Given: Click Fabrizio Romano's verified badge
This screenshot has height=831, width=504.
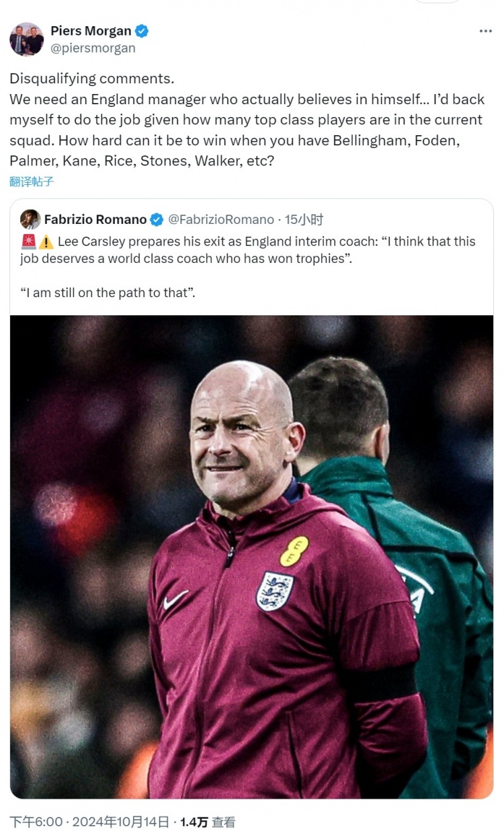Looking at the screenshot, I should click(x=157, y=220).
